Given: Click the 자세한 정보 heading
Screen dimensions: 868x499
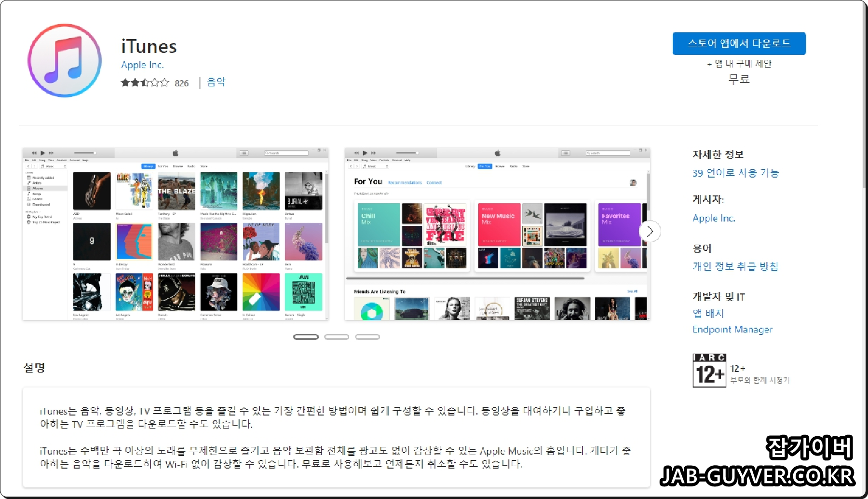Looking at the screenshot, I should click(718, 154).
